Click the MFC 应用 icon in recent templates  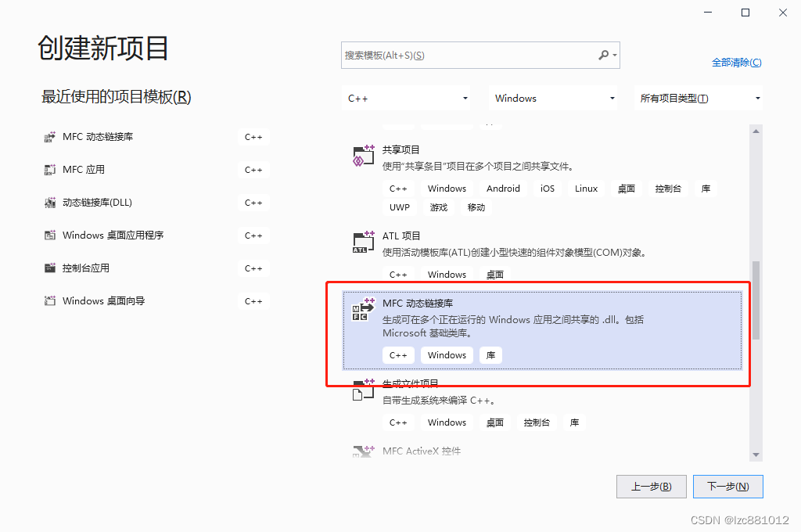pyautogui.click(x=49, y=170)
